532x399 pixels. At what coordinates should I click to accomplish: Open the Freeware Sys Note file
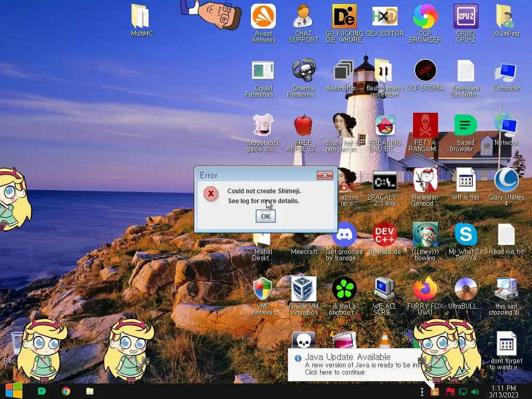coord(465,78)
